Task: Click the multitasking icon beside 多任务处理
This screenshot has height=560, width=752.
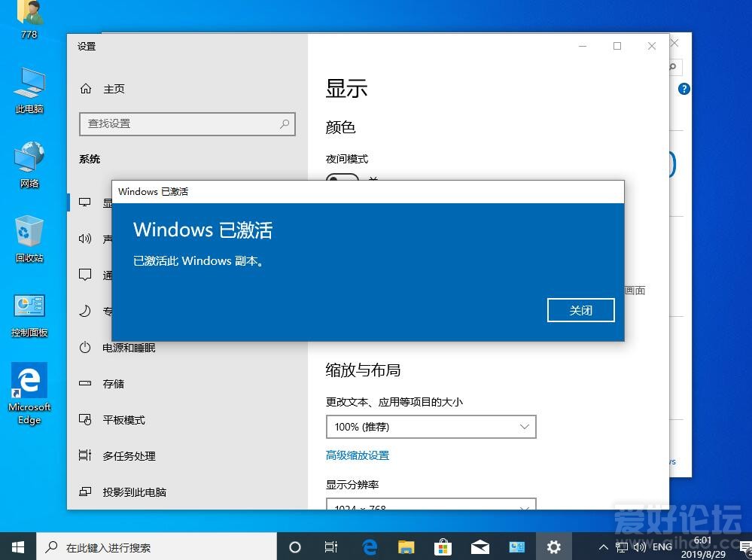Action: [x=85, y=455]
